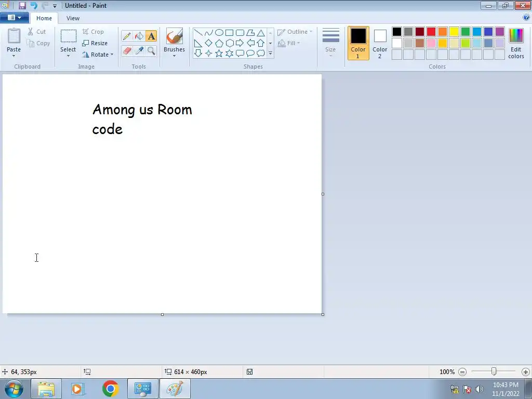This screenshot has height=399, width=532.
Task: Open the Brushes dropdown arrow
Action: point(174,56)
